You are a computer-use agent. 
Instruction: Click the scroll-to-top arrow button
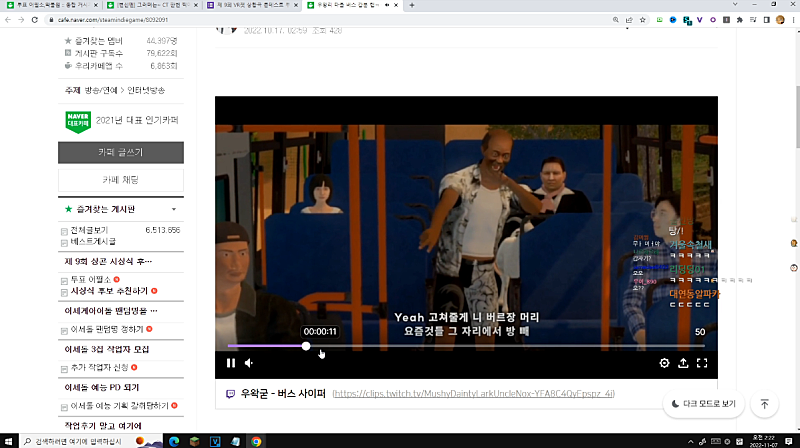pos(764,404)
